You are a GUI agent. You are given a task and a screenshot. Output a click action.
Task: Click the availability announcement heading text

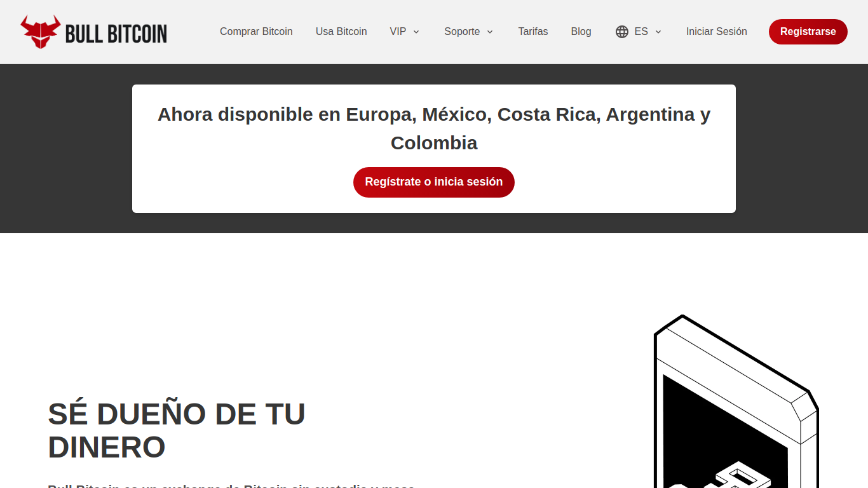[x=434, y=128]
